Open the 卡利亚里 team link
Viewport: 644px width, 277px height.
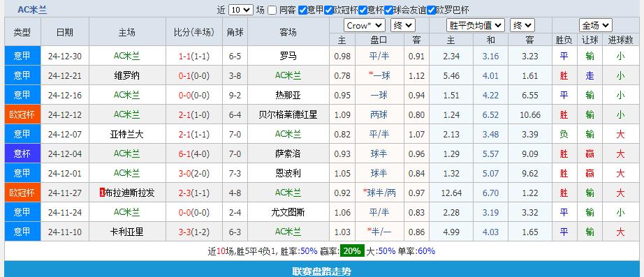127,232
